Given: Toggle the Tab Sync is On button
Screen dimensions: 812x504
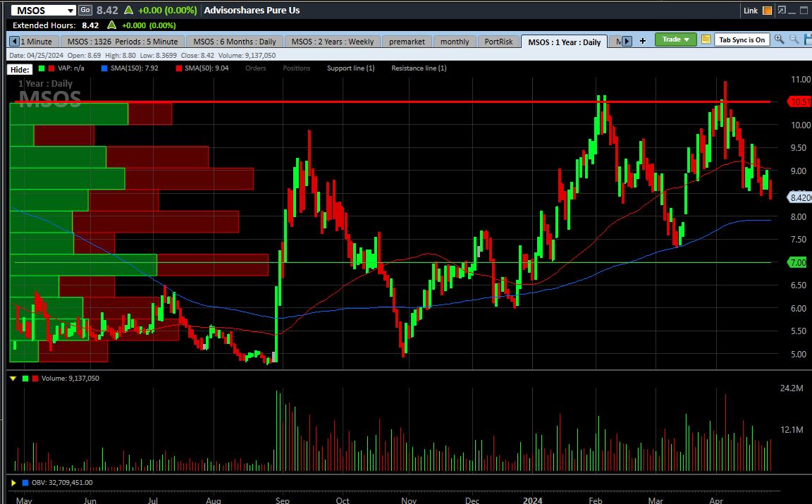Looking at the screenshot, I should 742,40.
